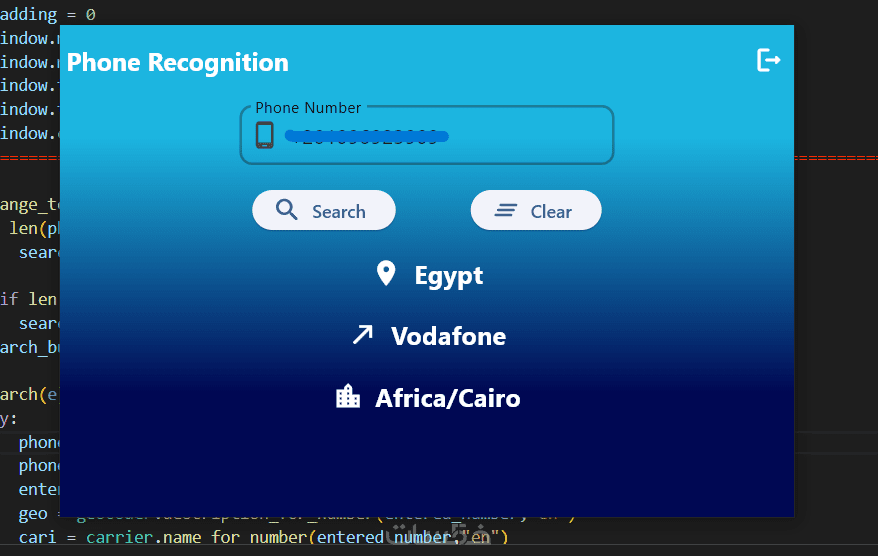The width and height of the screenshot is (878, 556).
Task: Select the Vodafone carrier result text
Action: pyautogui.click(x=448, y=336)
